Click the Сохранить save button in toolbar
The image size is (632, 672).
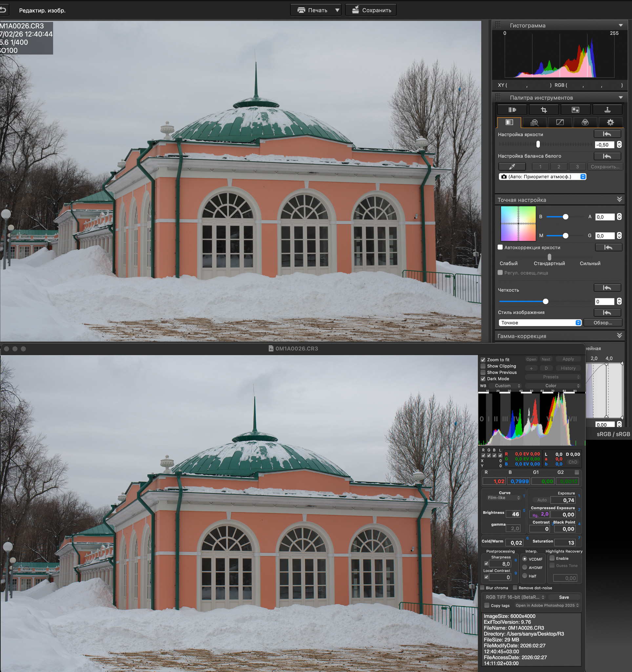pyautogui.click(x=371, y=10)
